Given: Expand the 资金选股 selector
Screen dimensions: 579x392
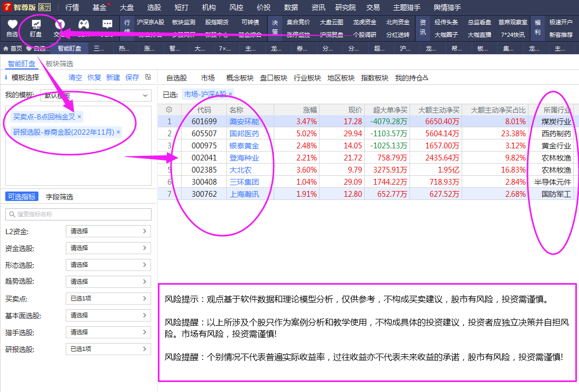Looking at the screenshot, I should point(108,248).
